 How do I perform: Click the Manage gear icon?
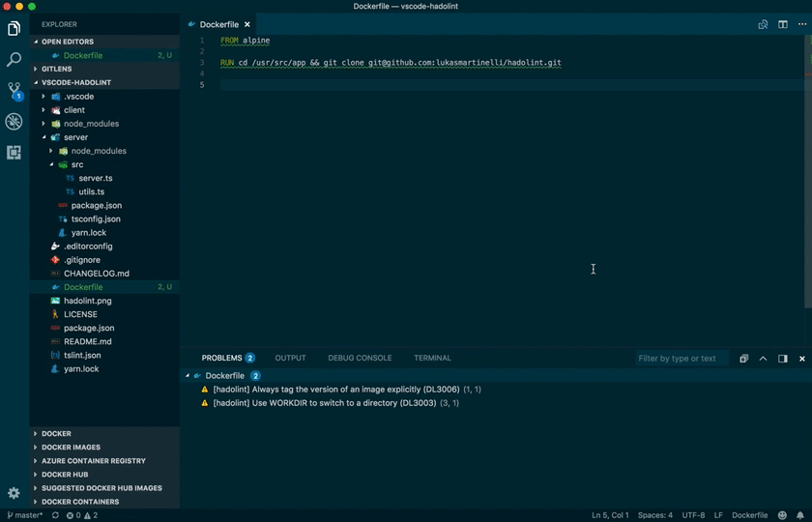14,493
